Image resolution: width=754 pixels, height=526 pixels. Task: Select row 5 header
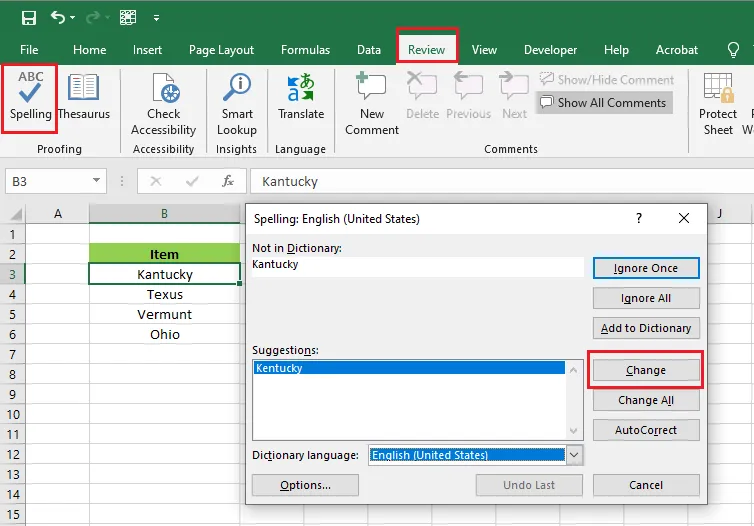tap(13, 315)
